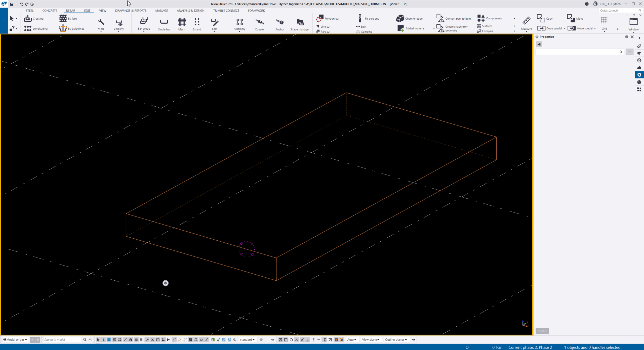Click the Copy special button
The width and height of the screenshot is (644, 350).
(551, 28)
